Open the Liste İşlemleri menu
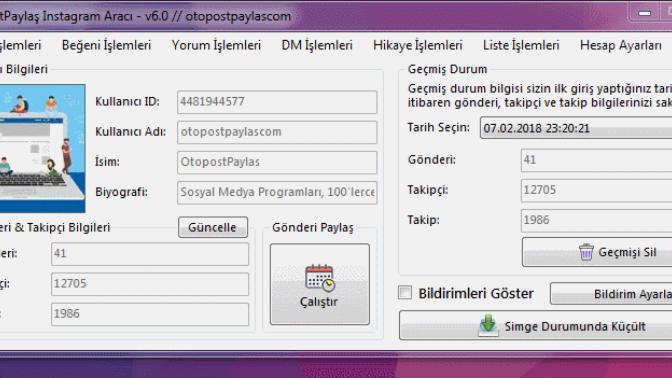The height and width of the screenshot is (378, 672). 521,45
